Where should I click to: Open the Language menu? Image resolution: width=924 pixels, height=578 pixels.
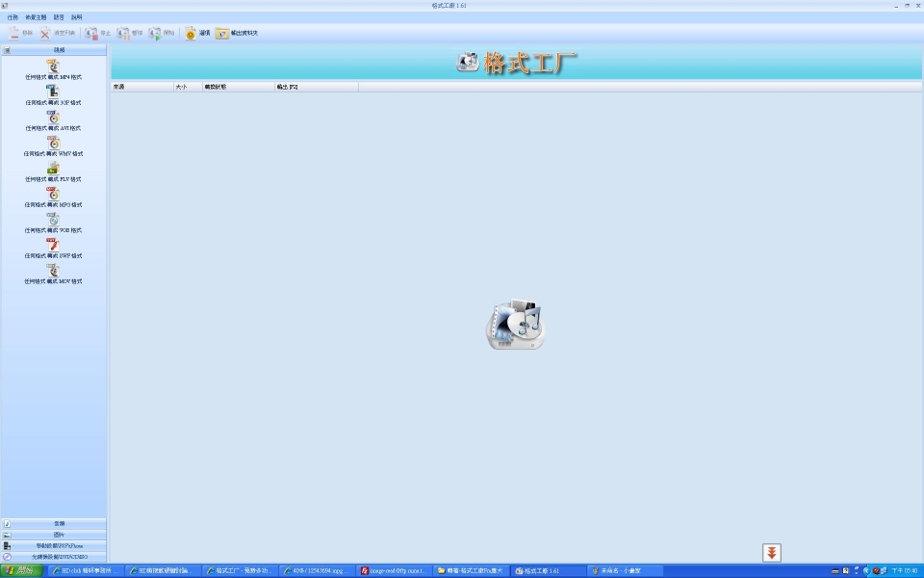60,17
